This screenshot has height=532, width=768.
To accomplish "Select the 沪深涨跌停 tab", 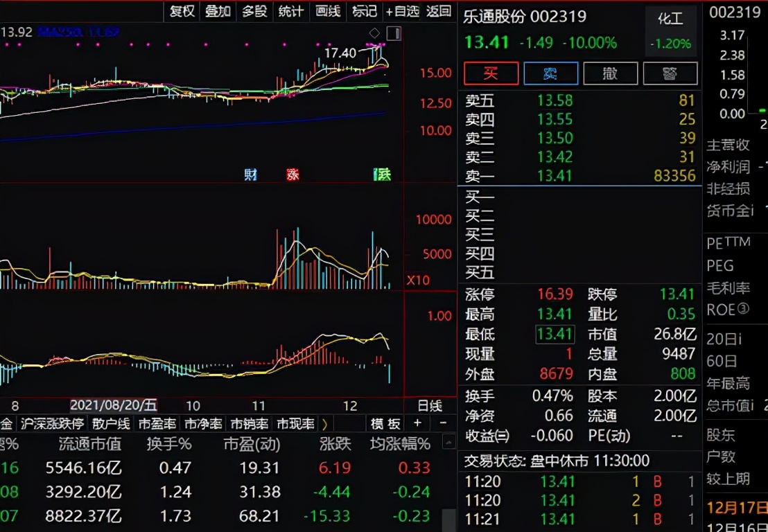I will click(53, 423).
